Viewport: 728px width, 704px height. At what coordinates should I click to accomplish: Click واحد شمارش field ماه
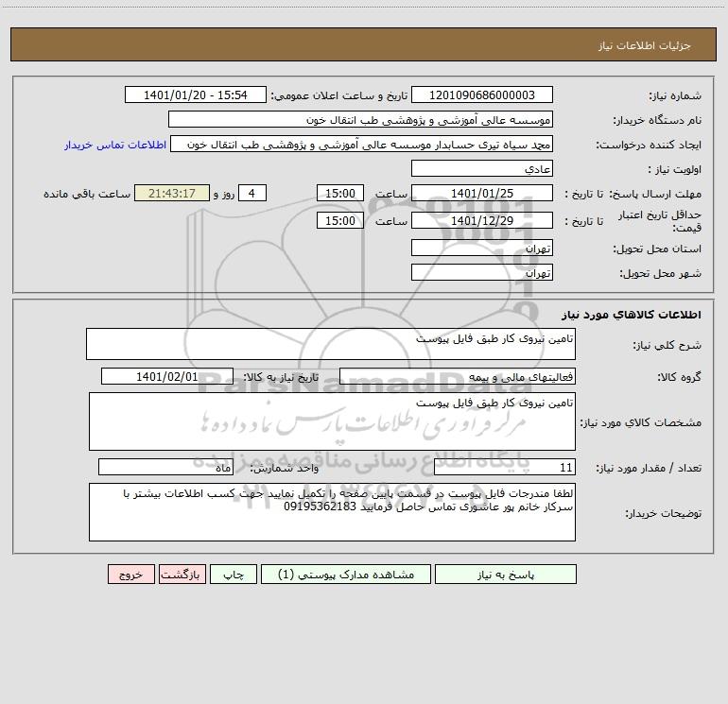coord(165,467)
